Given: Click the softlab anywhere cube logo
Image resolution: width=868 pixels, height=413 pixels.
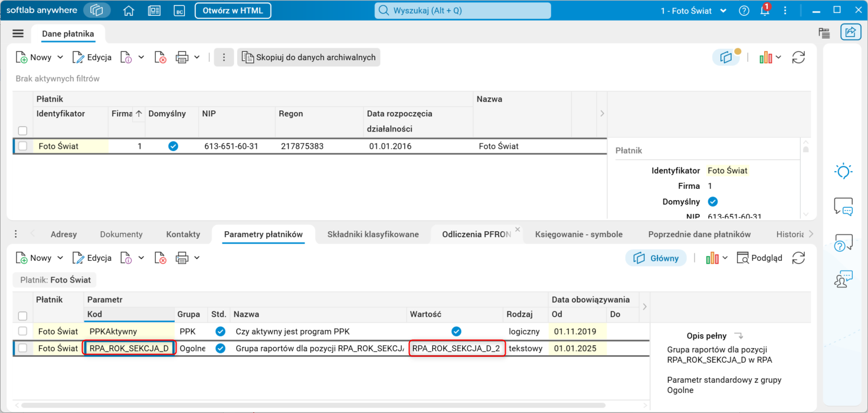Looking at the screenshot, I should 97,10.
